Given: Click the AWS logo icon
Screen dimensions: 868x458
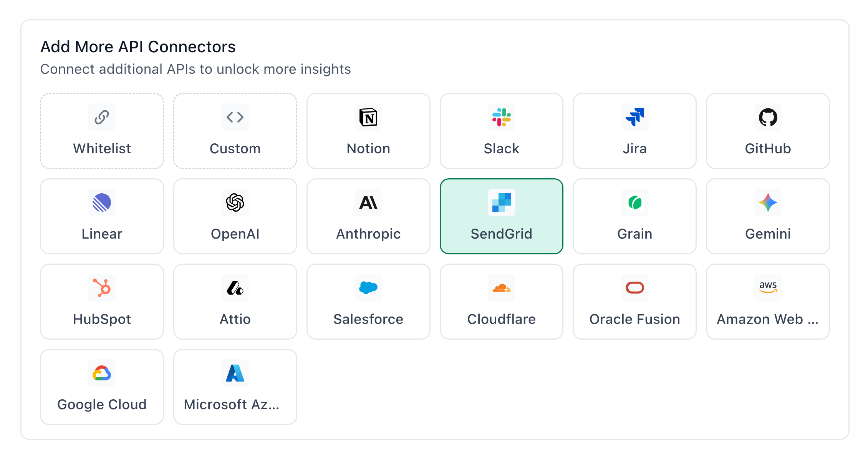Looking at the screenshot, I should [x=768, y=287].
